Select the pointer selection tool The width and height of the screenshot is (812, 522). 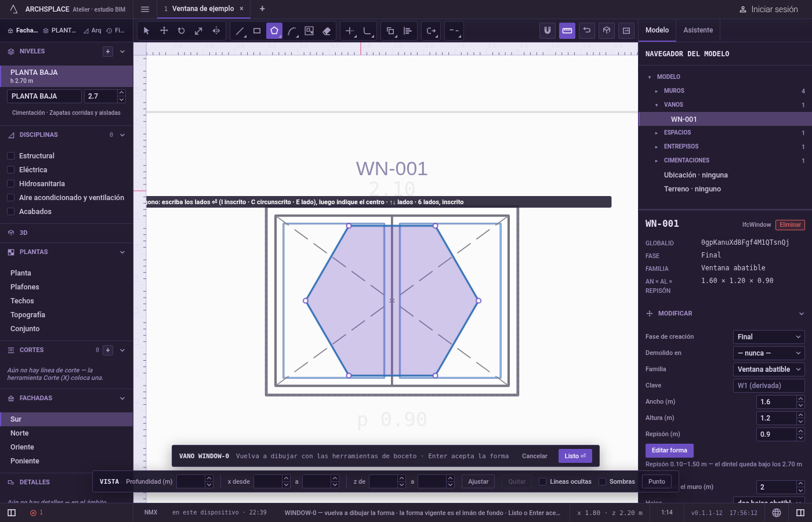[146, 31]
